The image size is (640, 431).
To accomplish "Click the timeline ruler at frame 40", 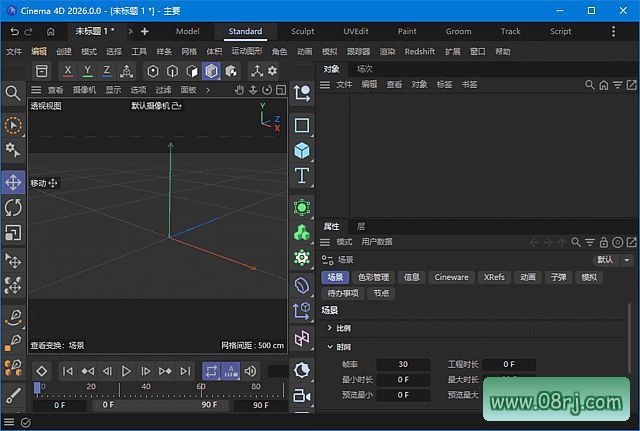I will [146, 387].
